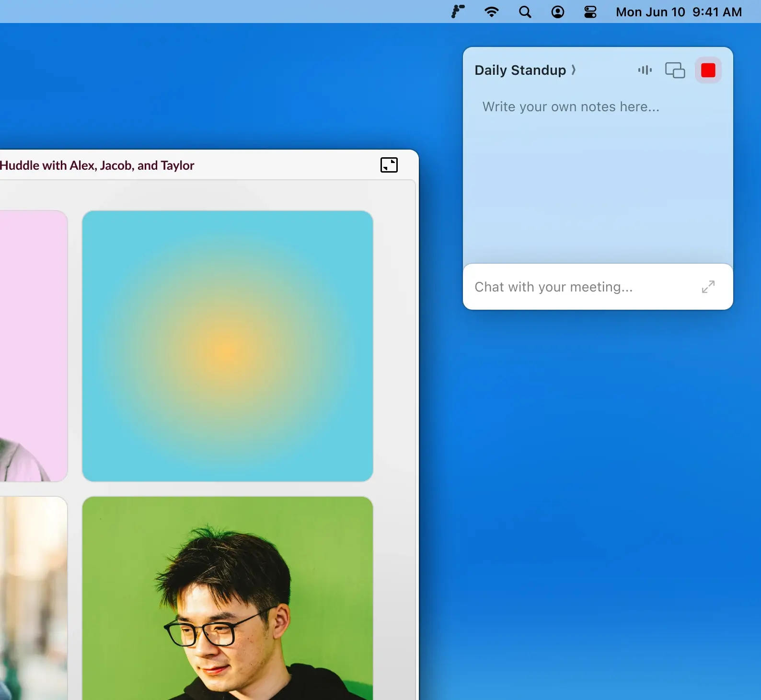761x700 pixels.
Task: Open the overlapping windows icon in the notes panel
Action: point(675,70)
